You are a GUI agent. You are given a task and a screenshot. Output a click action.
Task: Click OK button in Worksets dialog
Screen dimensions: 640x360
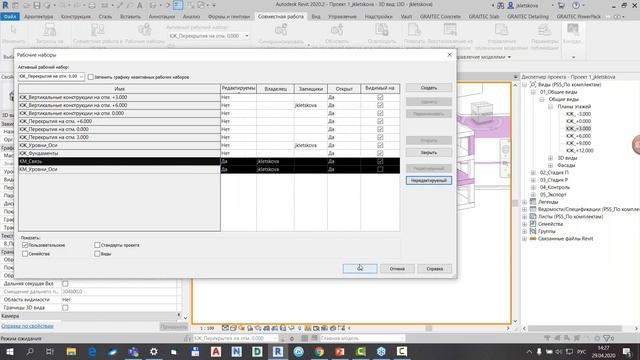360,269
